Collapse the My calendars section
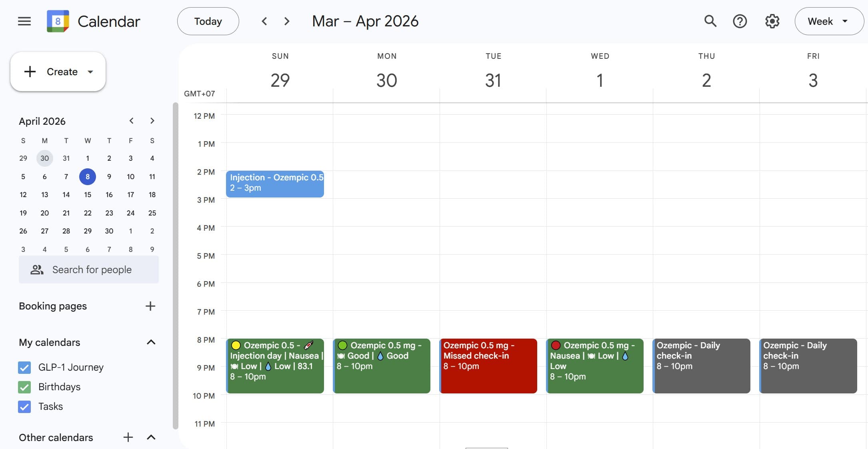Image resolution: width=868 pixels, height=449 pixels. pos(151,342)
